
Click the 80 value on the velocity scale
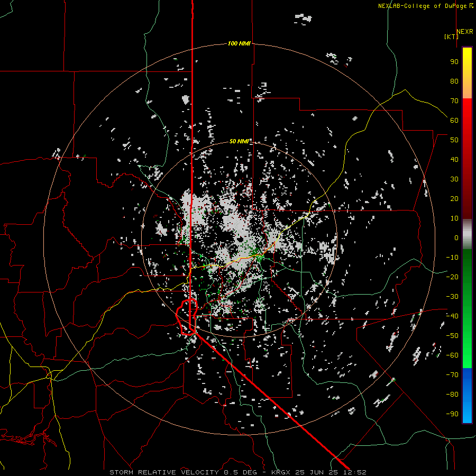454,81
